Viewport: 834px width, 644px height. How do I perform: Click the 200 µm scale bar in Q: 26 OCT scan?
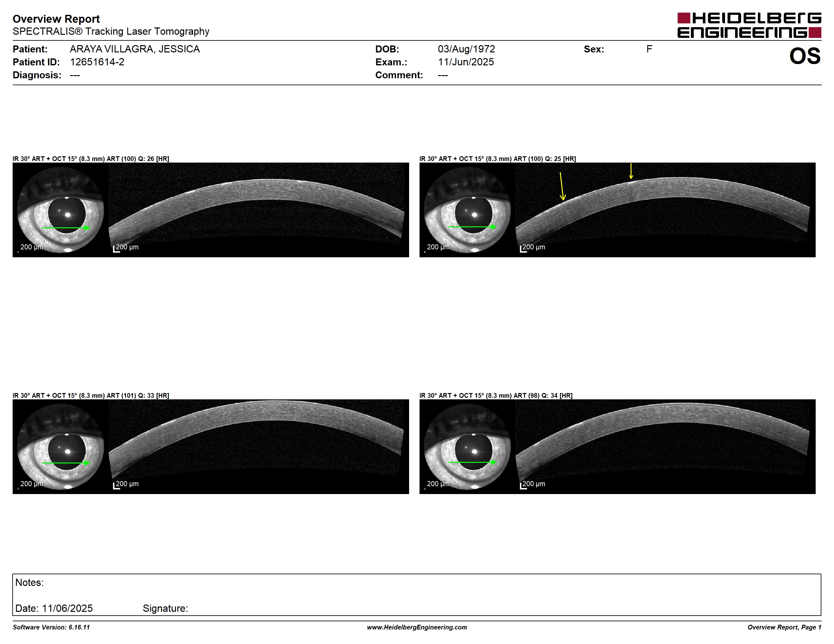pos(126,248)
